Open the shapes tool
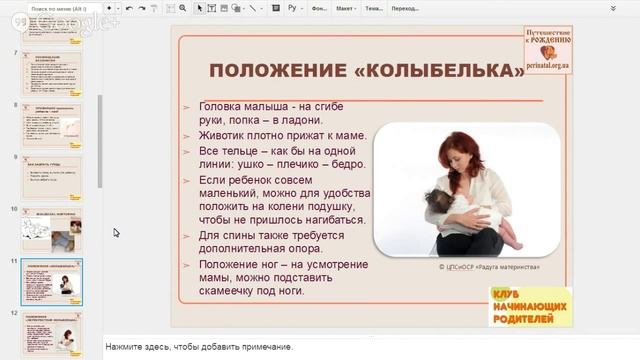 (236, 8)
